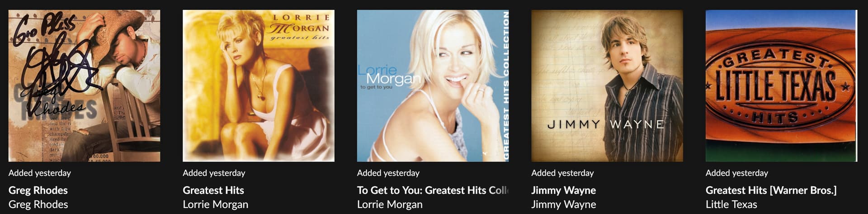The width and height of the screenshot is (868, 214).
Task: Go to Jimmy Wayne artist name below title
Action: point(563,204)
